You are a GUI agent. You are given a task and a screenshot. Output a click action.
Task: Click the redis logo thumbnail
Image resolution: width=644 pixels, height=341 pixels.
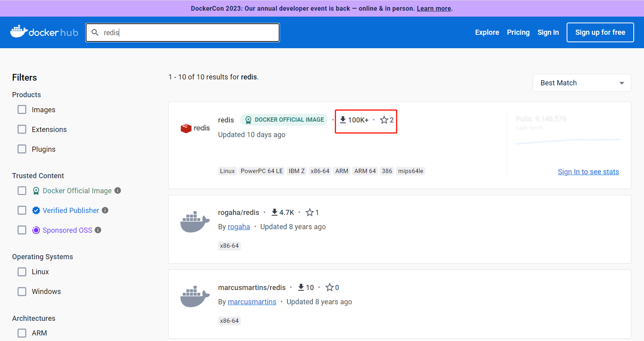click(x=195, y=128)
